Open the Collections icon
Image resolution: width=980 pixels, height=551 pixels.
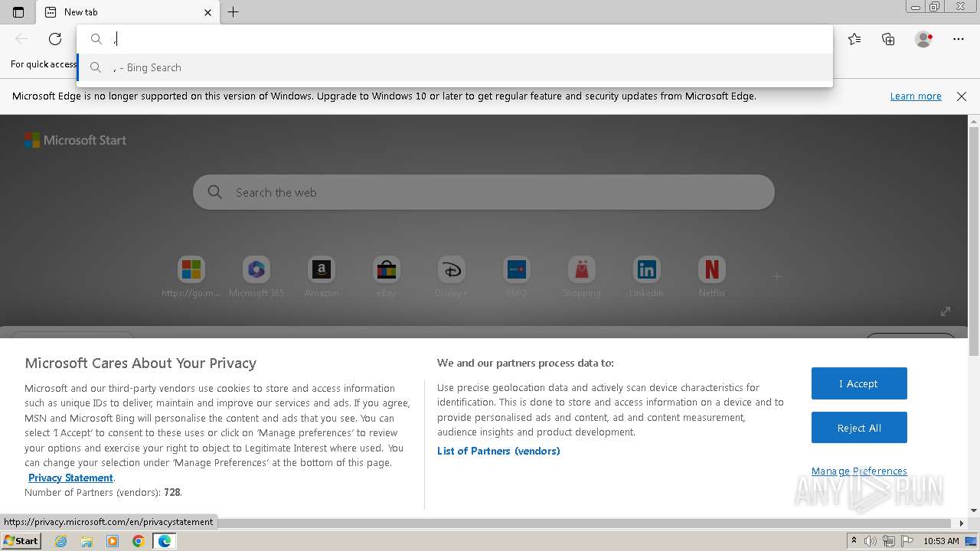pos(888,39)
